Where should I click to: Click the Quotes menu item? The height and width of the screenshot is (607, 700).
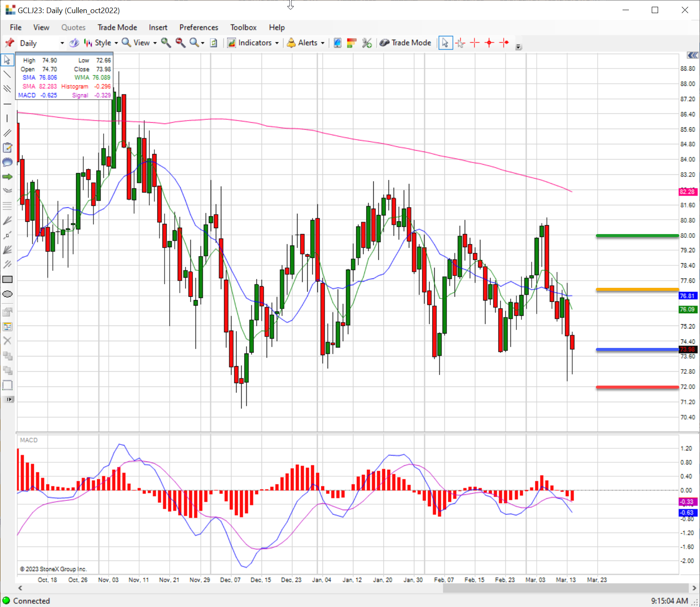tap(73, 28)
